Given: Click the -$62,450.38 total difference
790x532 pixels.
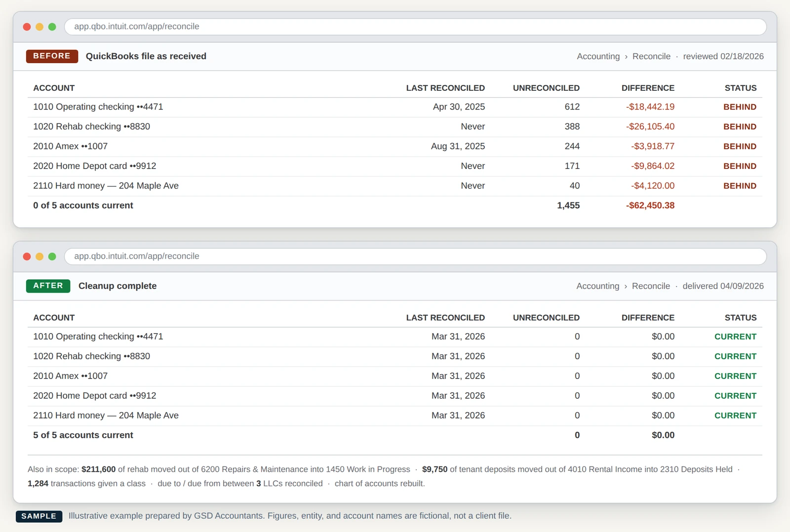Looking at the screenshot, I should coord(650,205).
